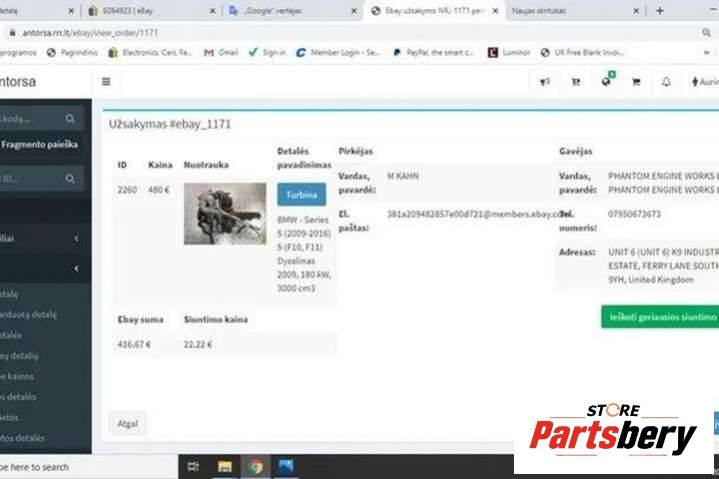
Task: Open a new browser tab with plus
Action: coord(659,10)
